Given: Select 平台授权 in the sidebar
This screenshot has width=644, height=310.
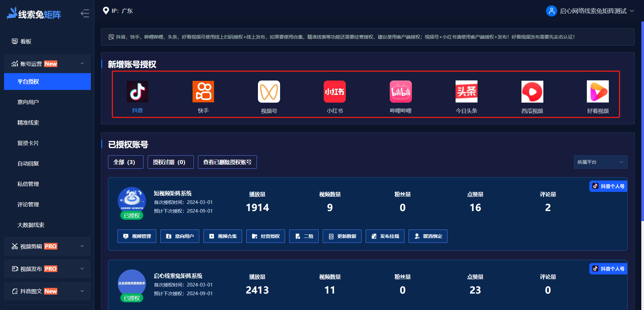Looking at the screenshot, I should (47, 82).
